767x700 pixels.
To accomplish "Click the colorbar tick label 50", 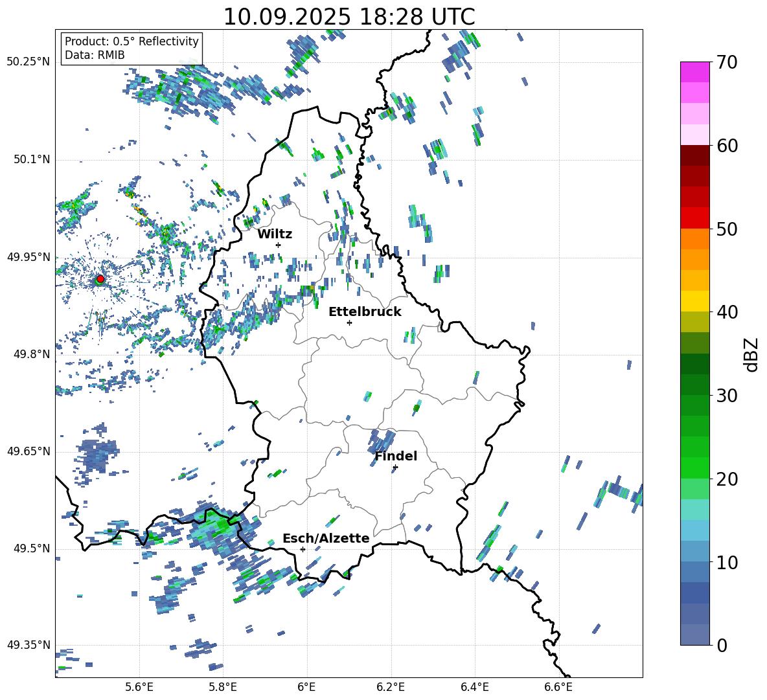I will point(727,229).
